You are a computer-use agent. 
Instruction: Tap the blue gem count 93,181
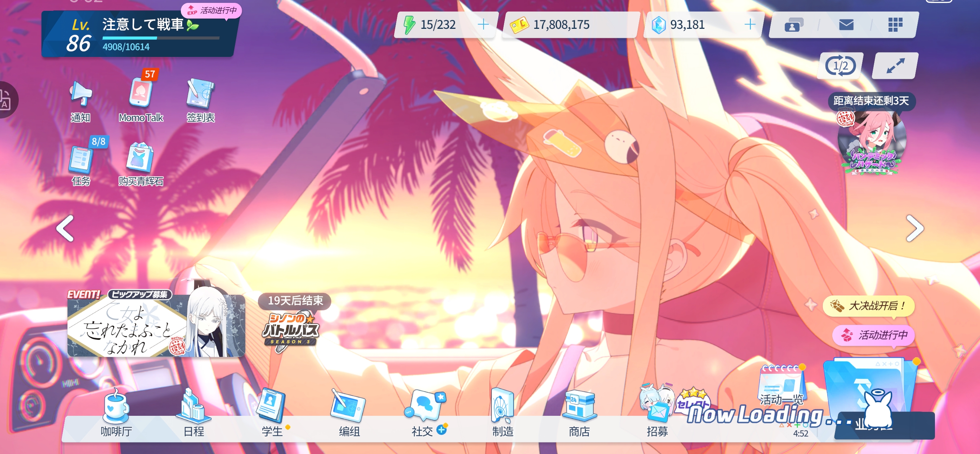(687, 25)
